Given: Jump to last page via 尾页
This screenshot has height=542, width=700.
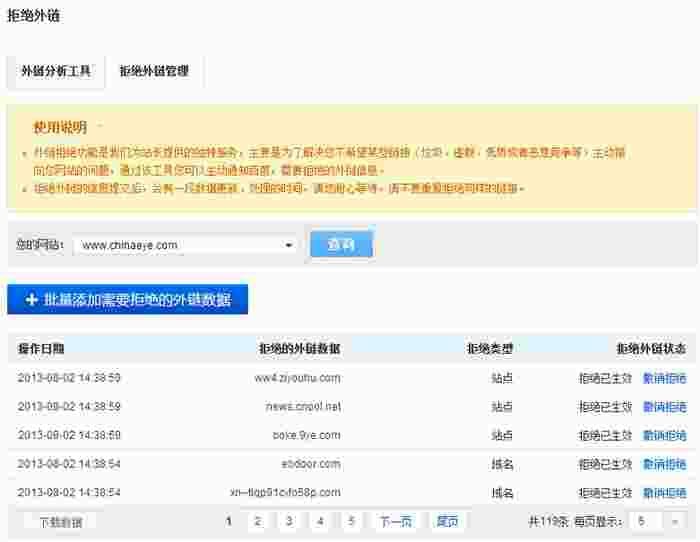Looking at the screenshot, I should point(447,521).
